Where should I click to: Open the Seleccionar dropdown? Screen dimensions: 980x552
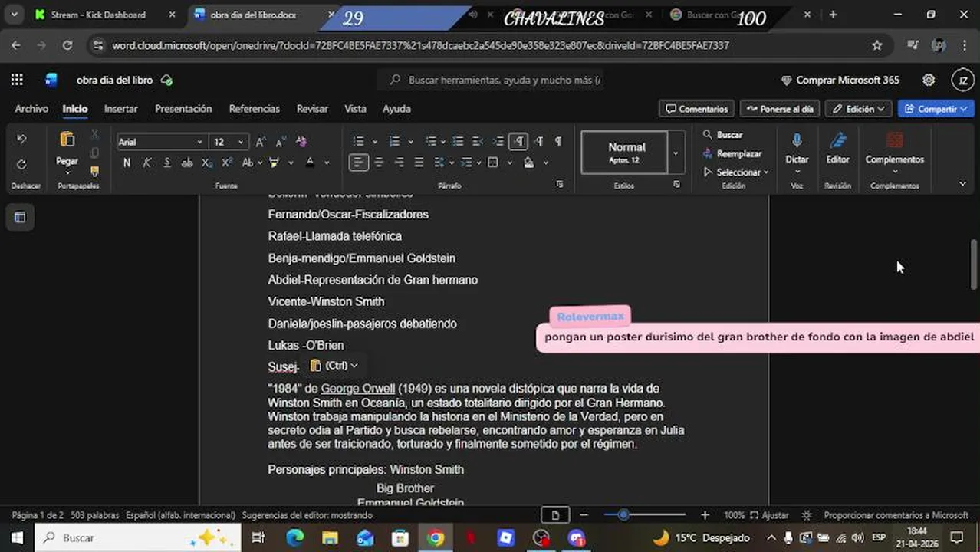(735, 172)
